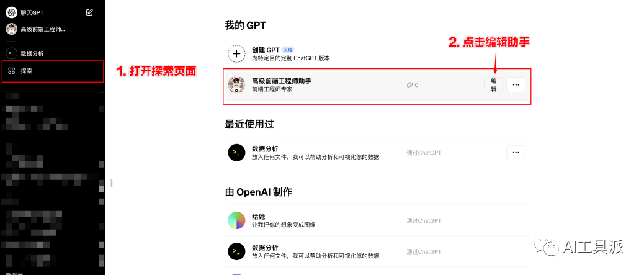The image size is (644, 275).
Task: Open the three-dots menu for recent 数据分析
Action: (516, 153)
